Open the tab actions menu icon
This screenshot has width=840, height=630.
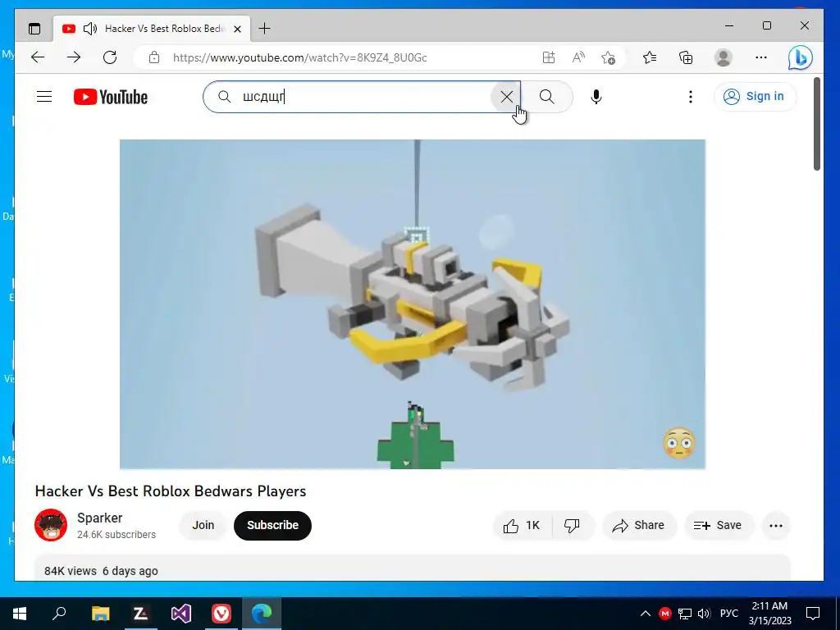[34, 29]
